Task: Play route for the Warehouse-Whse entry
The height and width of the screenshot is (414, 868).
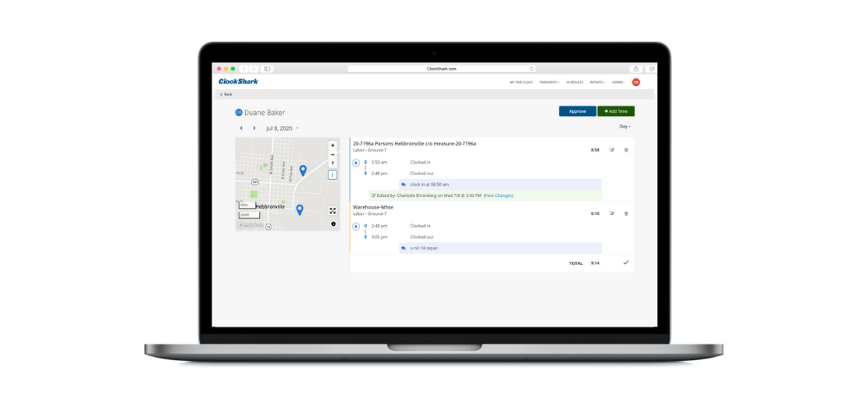Action: (356, 226)
